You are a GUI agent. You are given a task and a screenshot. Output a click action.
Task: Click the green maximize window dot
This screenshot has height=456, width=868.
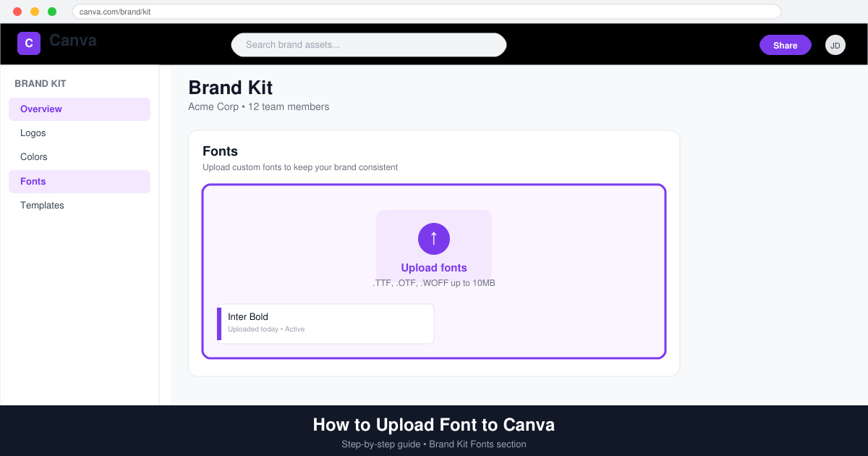tap(52, 12)
